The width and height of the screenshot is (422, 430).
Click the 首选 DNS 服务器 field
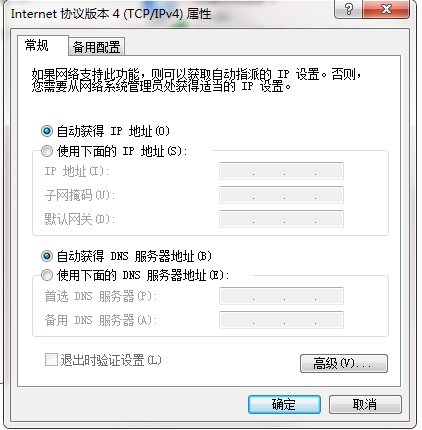pos(281,296)
